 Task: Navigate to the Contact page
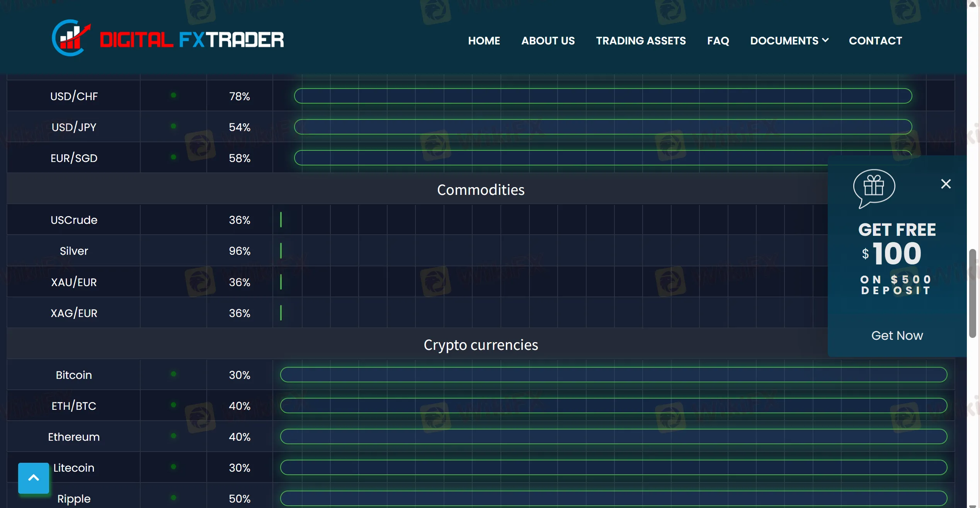tap(875, 41)
